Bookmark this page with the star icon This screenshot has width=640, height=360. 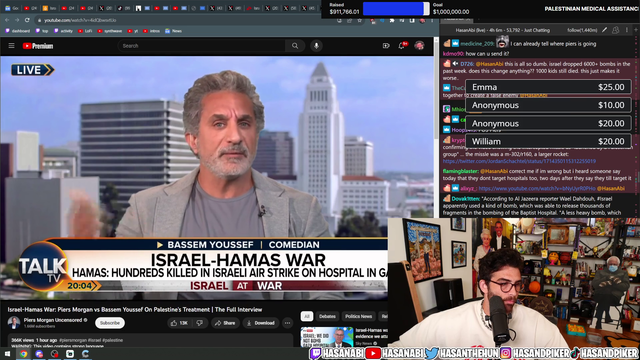360,20
